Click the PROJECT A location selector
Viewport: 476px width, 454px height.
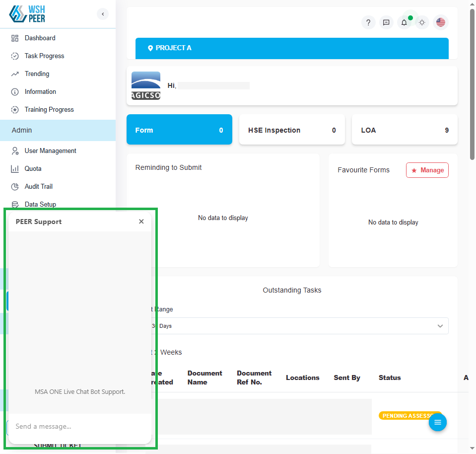291,48
